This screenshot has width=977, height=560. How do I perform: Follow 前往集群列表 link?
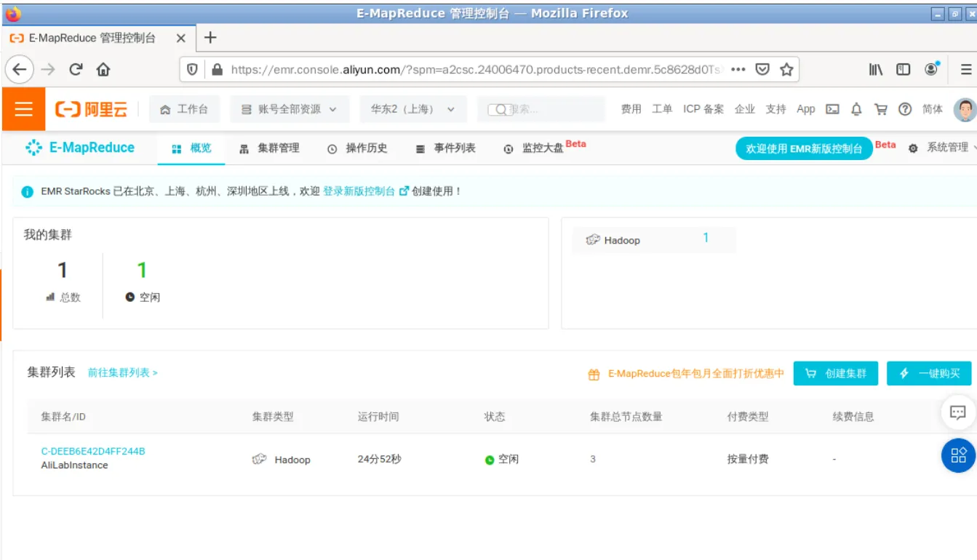tap(123, 372)
